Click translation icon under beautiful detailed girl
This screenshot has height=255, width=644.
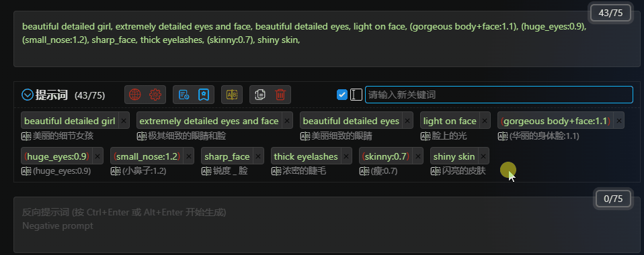[x=26, y=136]
